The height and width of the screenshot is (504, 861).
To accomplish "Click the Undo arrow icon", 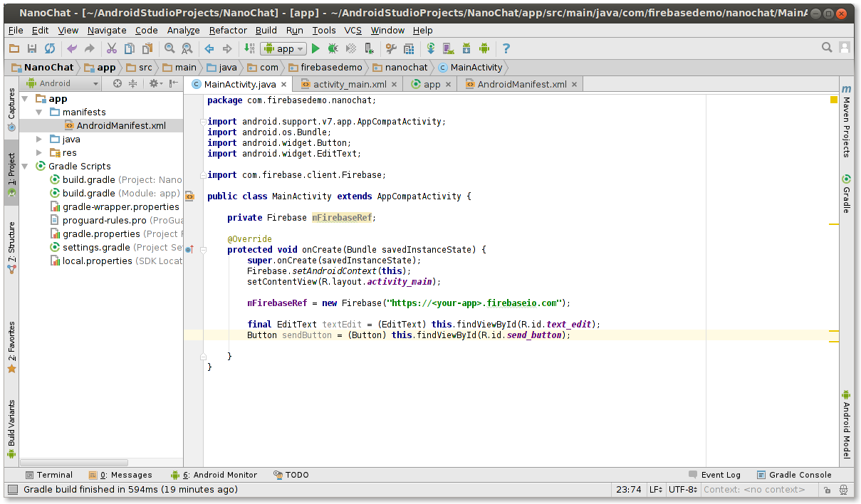I will click(x=71, y=48).
